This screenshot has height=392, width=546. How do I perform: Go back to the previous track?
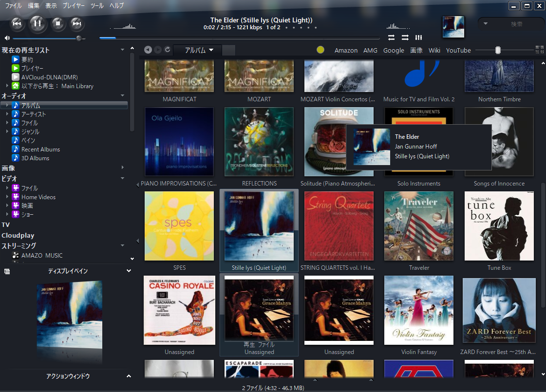click(17, 23)
